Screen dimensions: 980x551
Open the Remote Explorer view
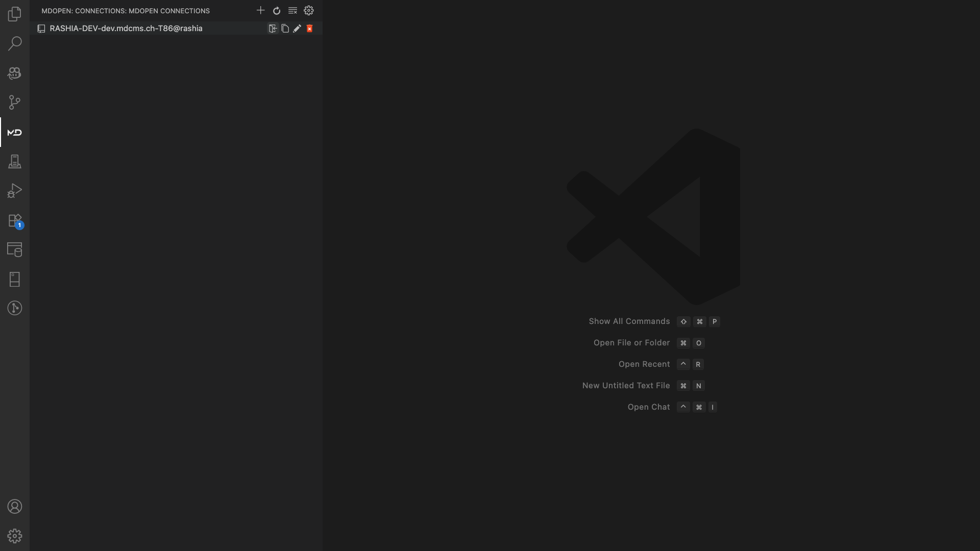15,249
